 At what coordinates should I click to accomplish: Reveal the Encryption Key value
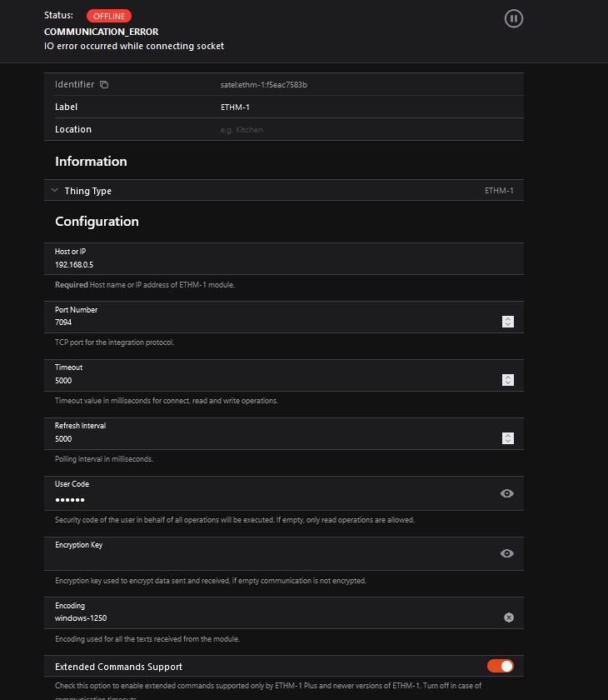(x=506, y=553)
